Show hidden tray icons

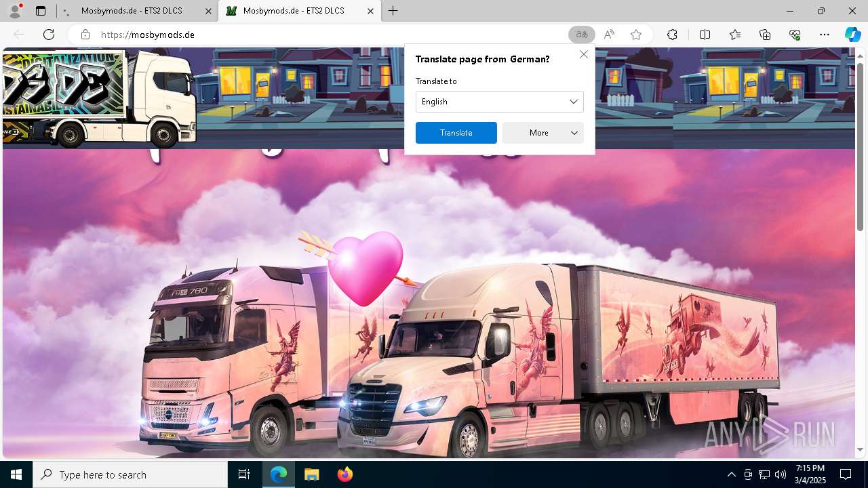pyautogui.click(x=731, y=474)
